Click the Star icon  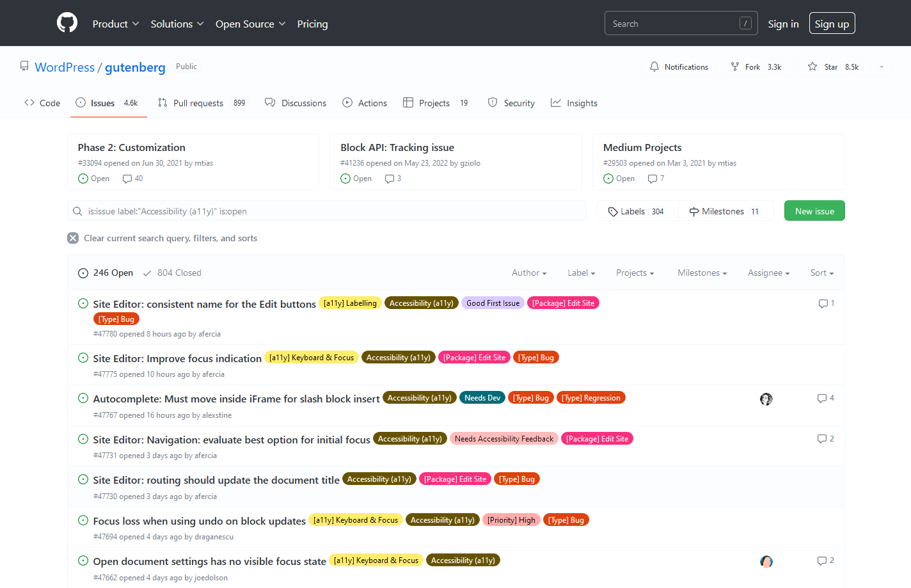[x=812, y=67]
